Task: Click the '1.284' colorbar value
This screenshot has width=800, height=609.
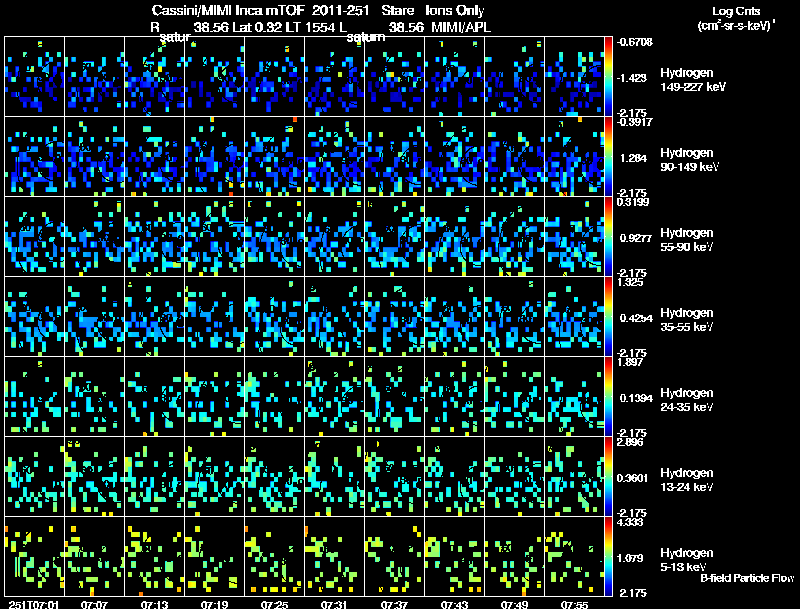Action: (633, 158)
